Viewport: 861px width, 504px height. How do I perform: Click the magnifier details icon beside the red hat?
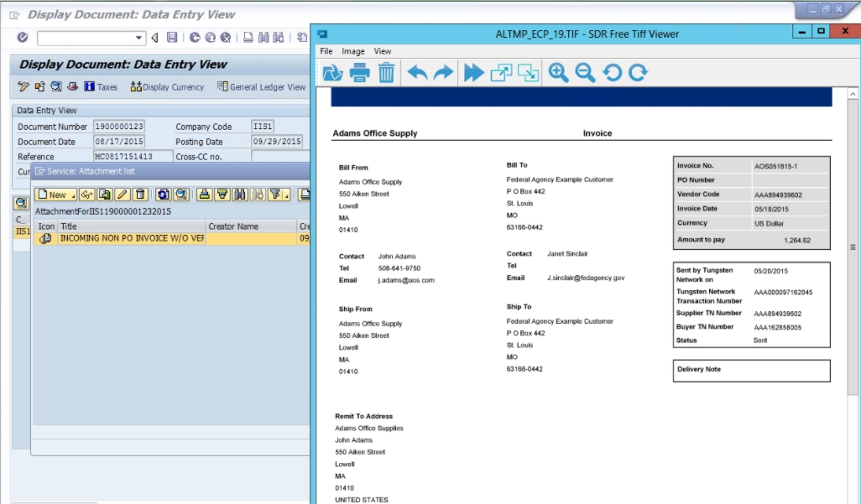(x=56, y=86)
